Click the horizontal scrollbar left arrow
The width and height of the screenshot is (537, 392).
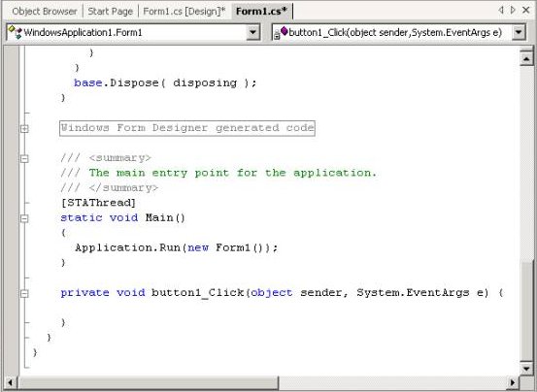(x=11, y=382)
